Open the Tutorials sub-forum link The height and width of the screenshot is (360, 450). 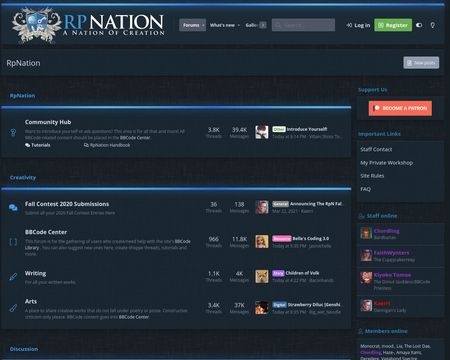point(38,145)
